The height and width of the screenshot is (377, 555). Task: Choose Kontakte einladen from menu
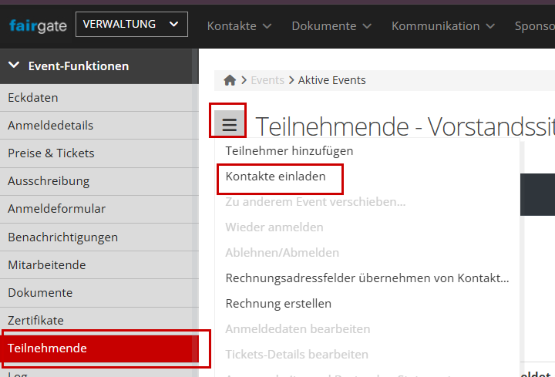pos(275,176)
